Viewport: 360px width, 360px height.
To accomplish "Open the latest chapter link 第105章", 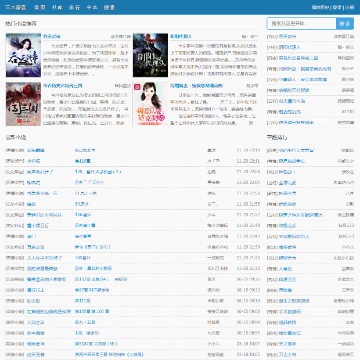I will 92,312.
